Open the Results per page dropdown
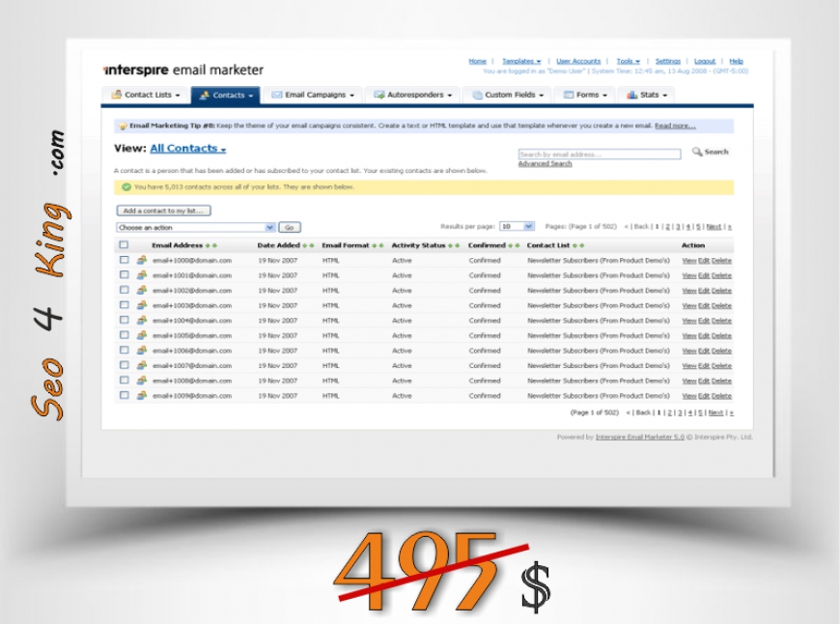Viewport: 840px width, 624px height. click(x=517, y=226)
